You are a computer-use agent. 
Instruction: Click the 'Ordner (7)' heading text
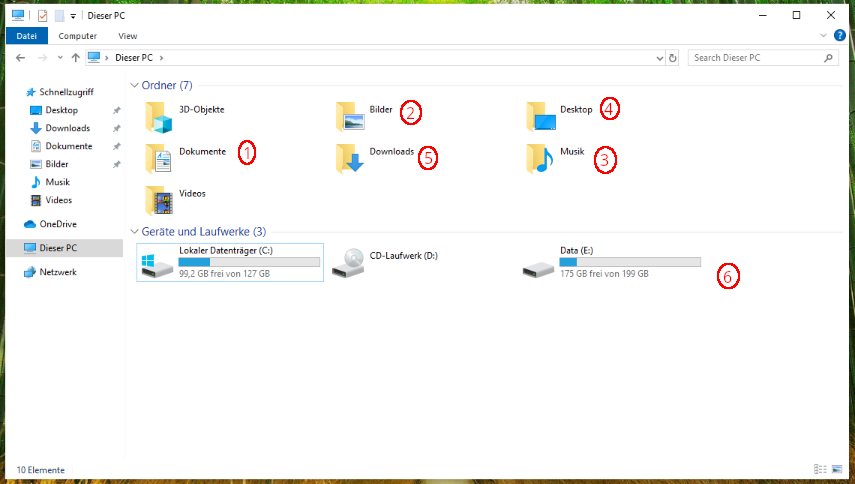(x=167, y=86)
